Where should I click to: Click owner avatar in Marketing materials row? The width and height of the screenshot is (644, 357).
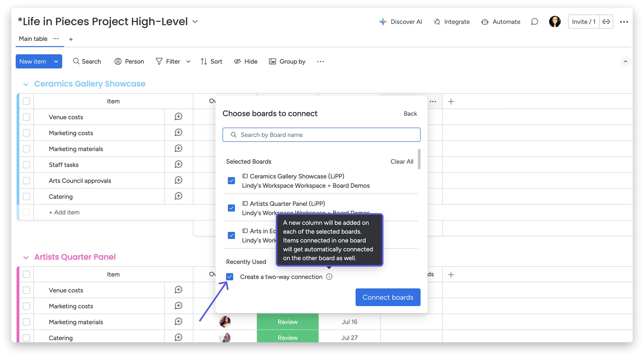tap(225, 322)
